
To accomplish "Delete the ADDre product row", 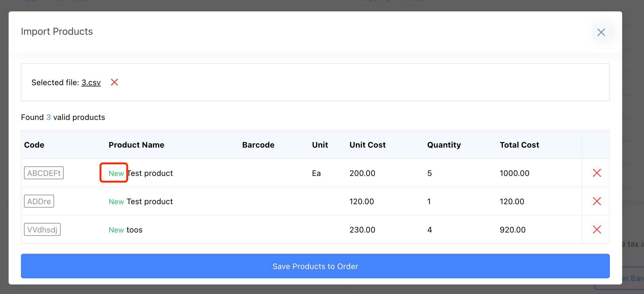I will coord(597,201).
